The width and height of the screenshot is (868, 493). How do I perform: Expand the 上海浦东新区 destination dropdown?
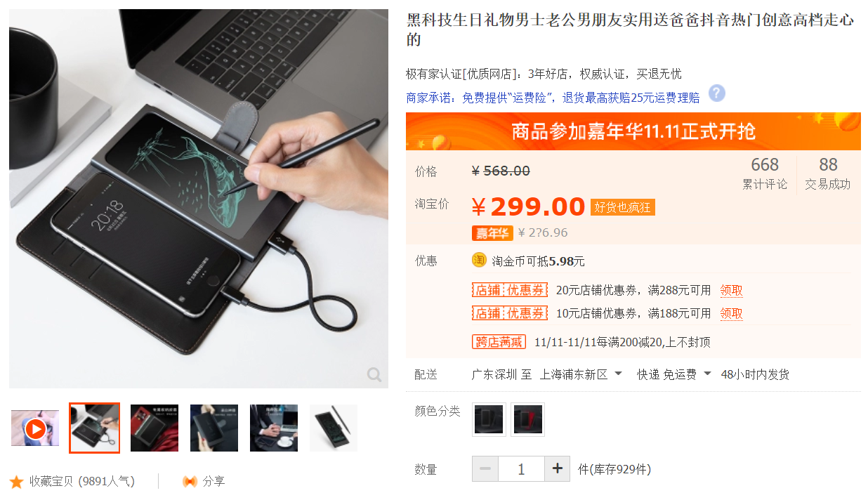click(x=581, y=374)
